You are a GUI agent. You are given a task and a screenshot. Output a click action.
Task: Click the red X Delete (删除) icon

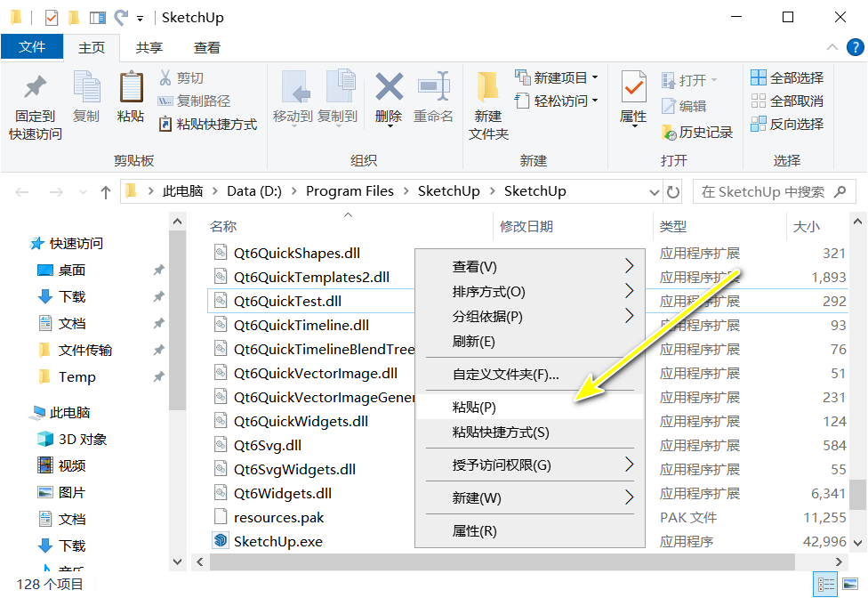pyautogui.click(x=390, y=87)
